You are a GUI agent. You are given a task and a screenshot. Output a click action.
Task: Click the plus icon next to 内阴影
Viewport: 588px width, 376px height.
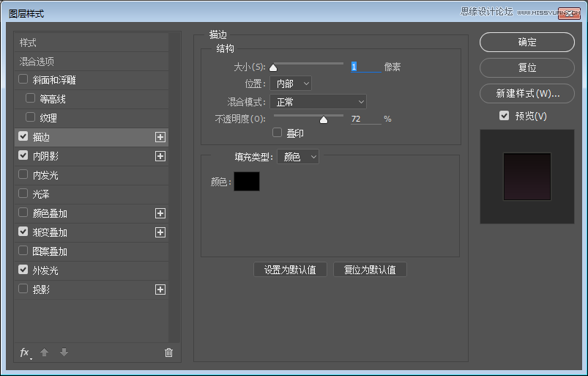coord(160,156)
